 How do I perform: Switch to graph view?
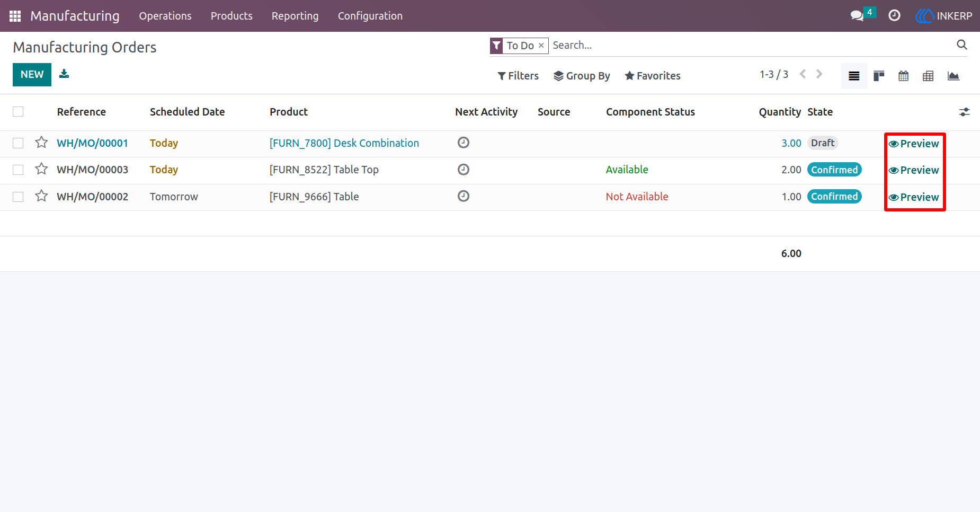tap(954, 76)
